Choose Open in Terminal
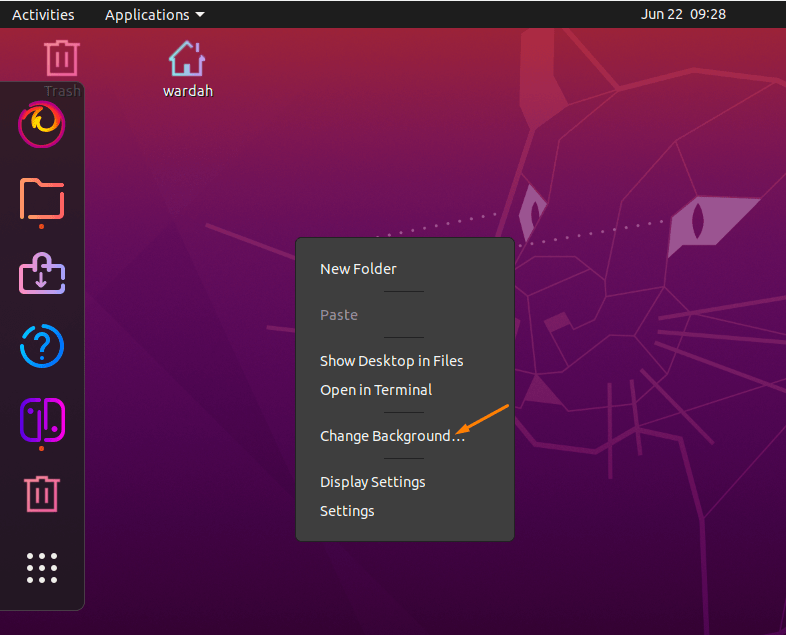This screenshot has height=635, width=786. 376,390
